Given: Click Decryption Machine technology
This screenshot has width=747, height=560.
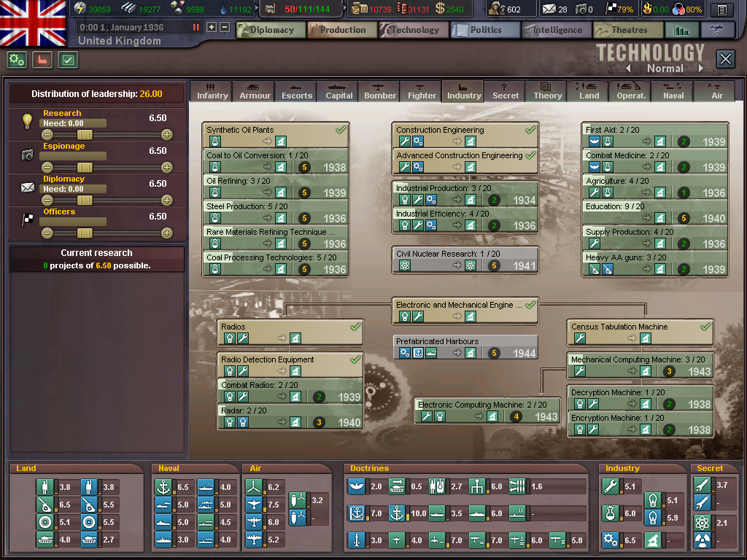Looking at the screenshot, I should [x=640, y=399].
